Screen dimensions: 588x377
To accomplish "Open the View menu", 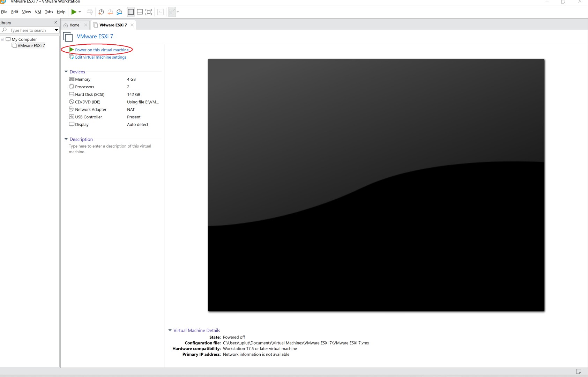I will pyautogui.click(x=27, y=12).
